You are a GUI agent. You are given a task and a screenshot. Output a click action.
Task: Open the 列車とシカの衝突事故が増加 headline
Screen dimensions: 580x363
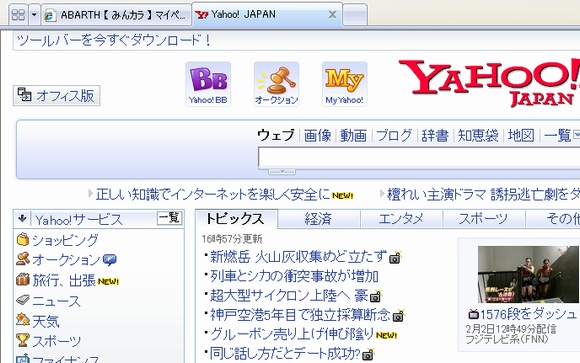[x=294, y=276]
